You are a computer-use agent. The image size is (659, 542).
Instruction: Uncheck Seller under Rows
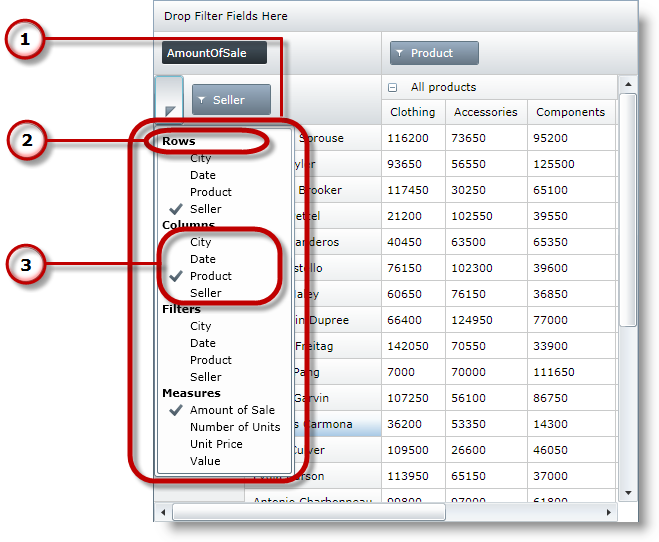click(205, 209)
